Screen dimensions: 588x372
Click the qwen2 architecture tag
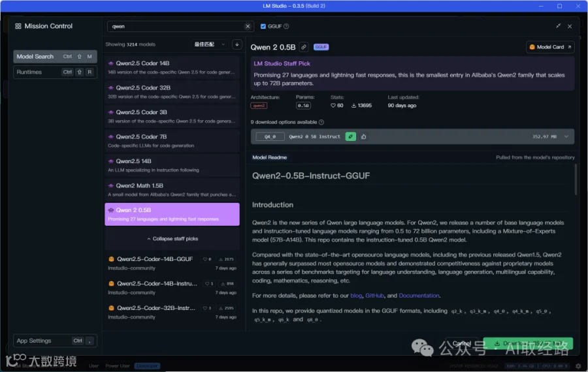pos(259,106)
